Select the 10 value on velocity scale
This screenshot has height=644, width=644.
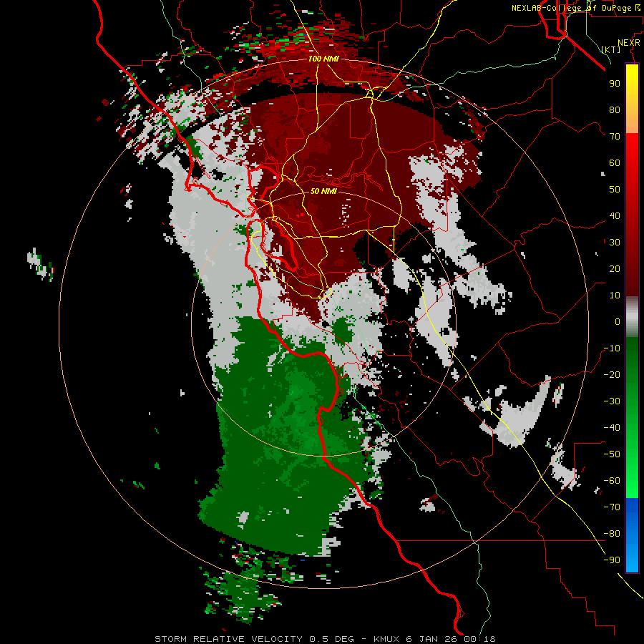tap(615, 296)
